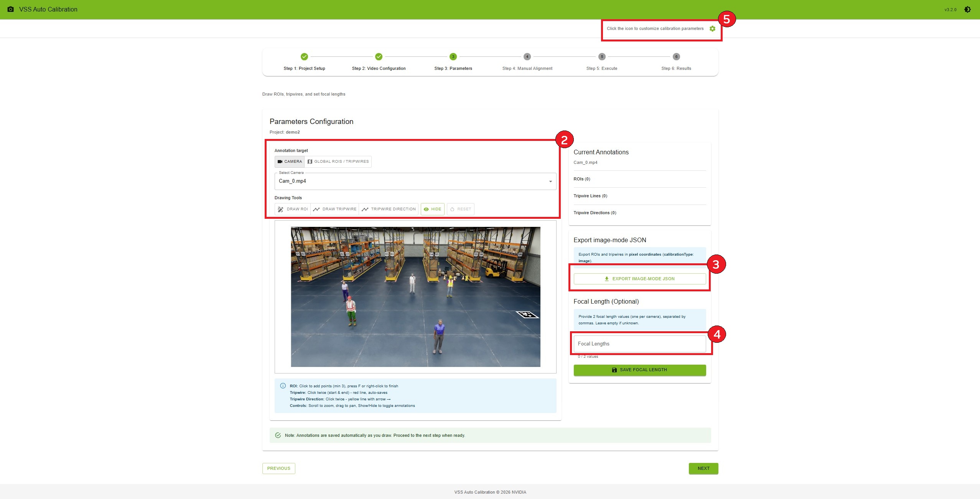The height and width of the screenshot is (499, 980).
Task: Choose Global ROIs / Tripwires target
Action: click(x=338, y=162)
